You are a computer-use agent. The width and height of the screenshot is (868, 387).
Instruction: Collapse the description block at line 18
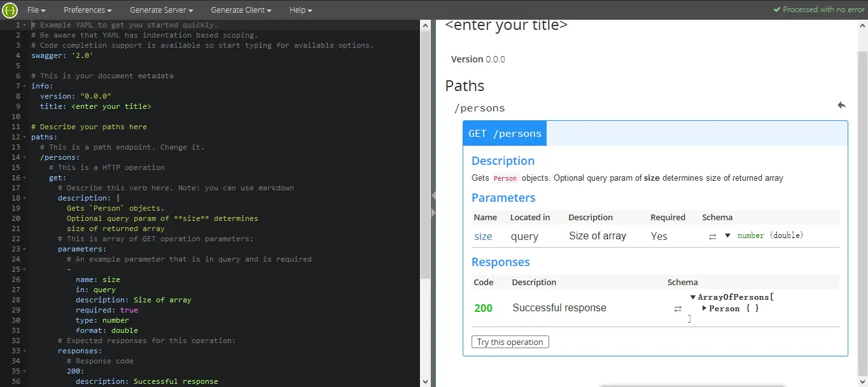point(24,198)
